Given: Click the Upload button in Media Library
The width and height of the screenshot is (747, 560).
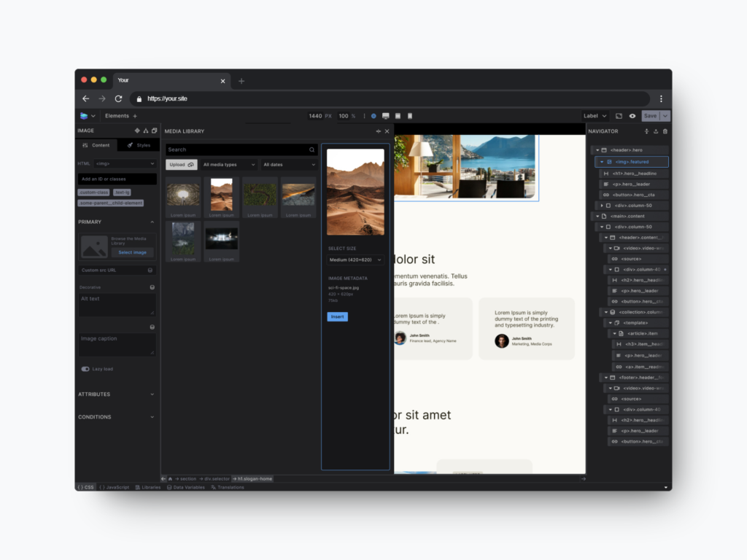Looking at the screenshot, I should 181,165.
